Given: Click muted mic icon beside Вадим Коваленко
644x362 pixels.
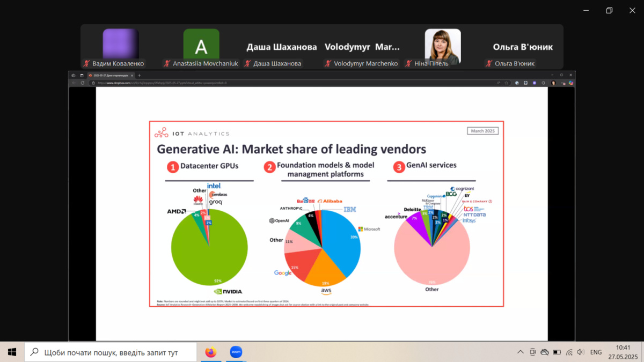Looking at the screenshot, I should pos(86,63).
